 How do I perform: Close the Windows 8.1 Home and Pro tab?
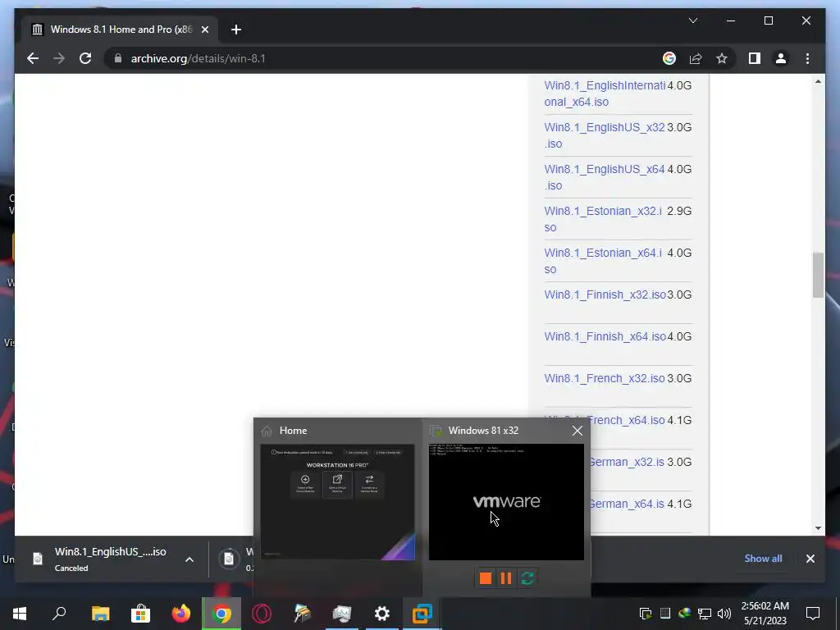point(204,30)
